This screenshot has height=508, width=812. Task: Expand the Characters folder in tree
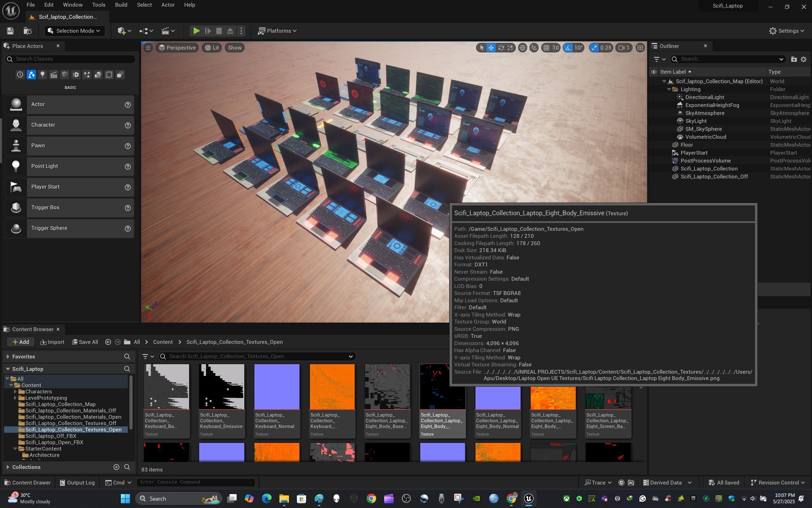tap(15, 392)
